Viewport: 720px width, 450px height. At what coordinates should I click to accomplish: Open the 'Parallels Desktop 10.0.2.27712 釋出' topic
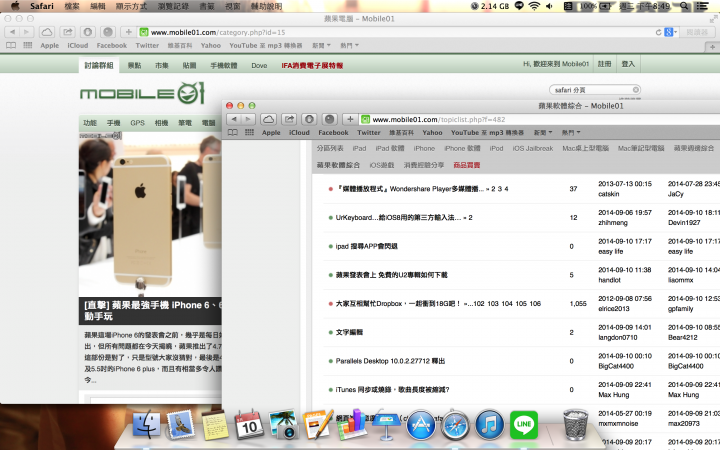(390, 361)
